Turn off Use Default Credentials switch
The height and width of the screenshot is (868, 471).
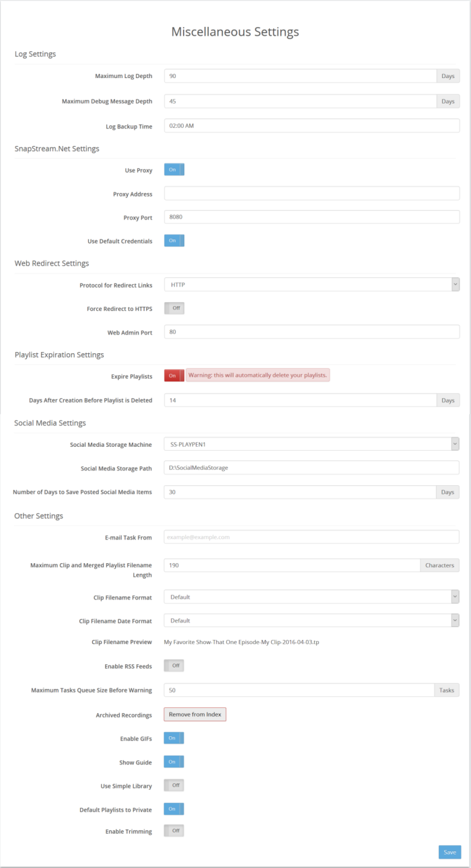(x=174, y=241)
